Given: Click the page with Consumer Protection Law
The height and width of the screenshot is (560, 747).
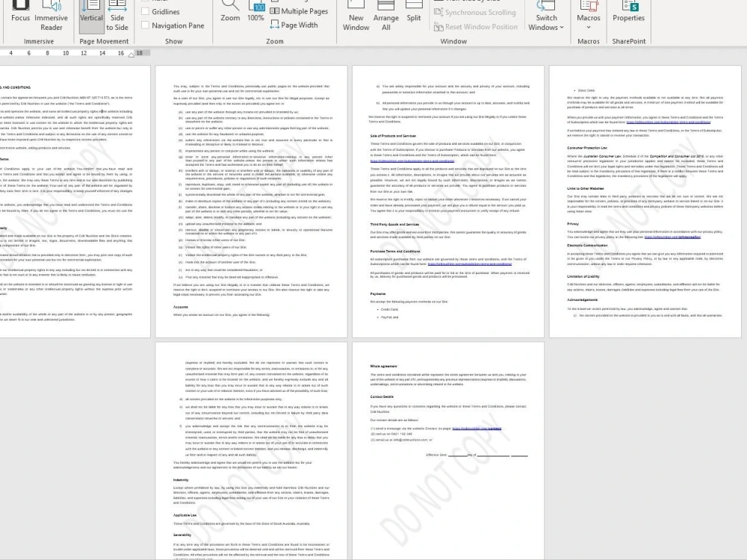Looking at the screenshot, I should [645, 202].
